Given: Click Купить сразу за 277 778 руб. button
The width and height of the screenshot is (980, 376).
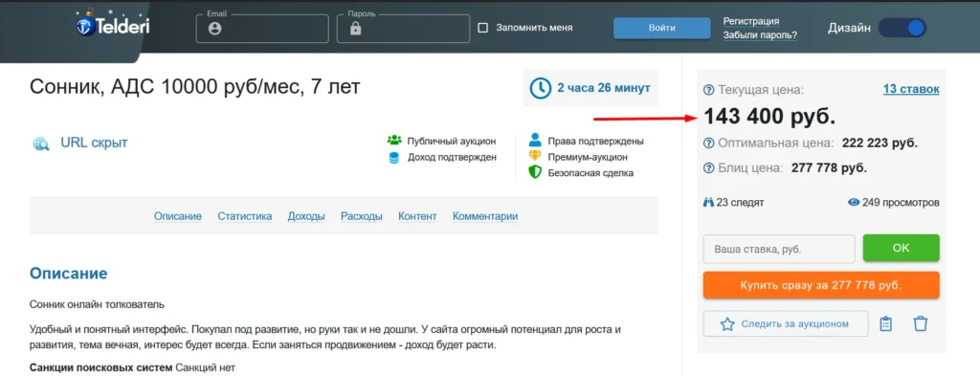Looking at the screenshot, I should point(821,285).
